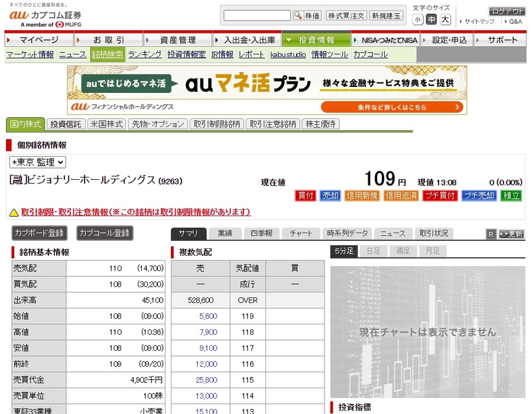The height and width of the screenshot is (414, 532).
Task: Refresh quotes with the 更新 icon
Action: 510,234
